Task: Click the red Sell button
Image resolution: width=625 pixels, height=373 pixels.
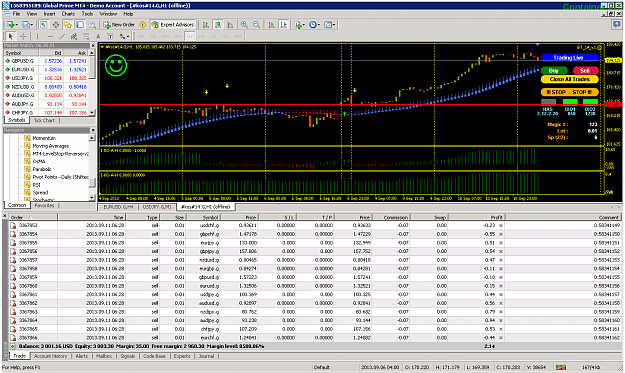Action: pos(585,71)
